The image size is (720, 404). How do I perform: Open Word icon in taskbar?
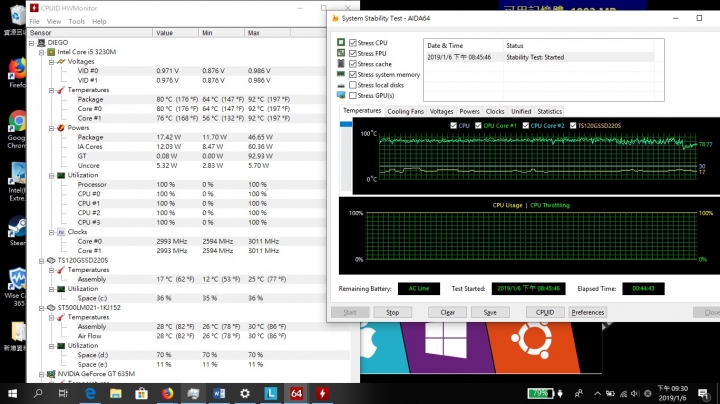[x=219, y=393]
